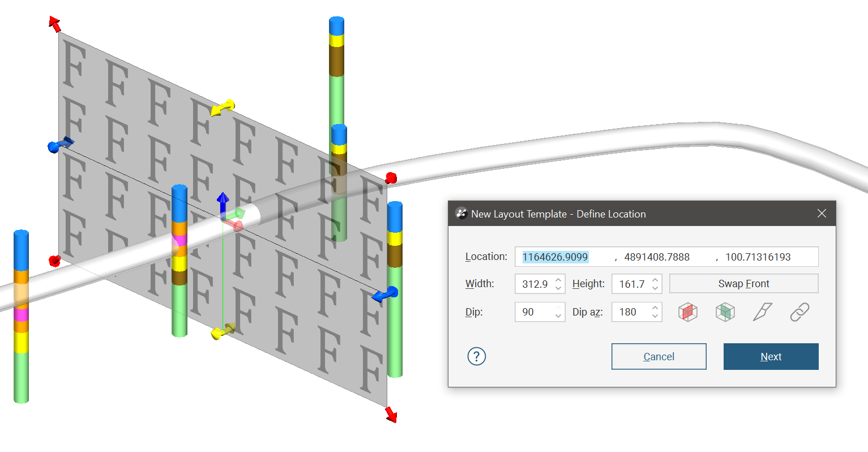The width and height of the screenshot is (868, 452).
Task: Click the blue up arrow at the plane's centre
Action: 223,204
